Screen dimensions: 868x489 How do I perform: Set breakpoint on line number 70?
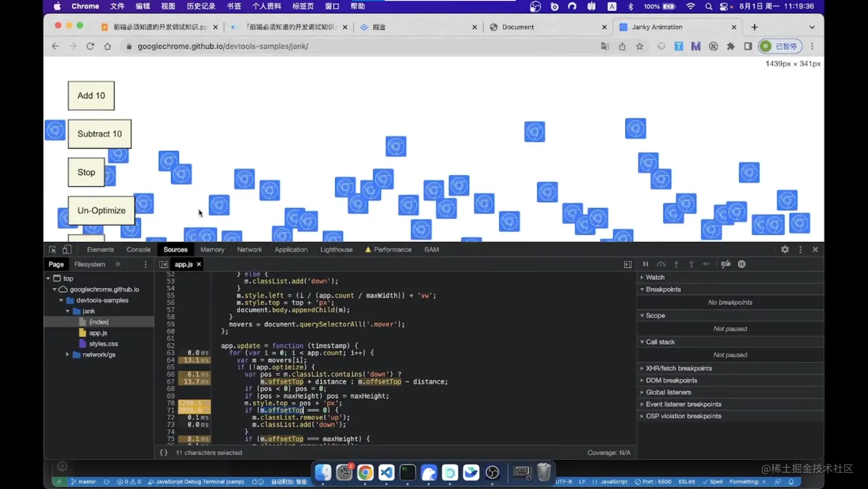pyautogui.click(x=170, y=403)
